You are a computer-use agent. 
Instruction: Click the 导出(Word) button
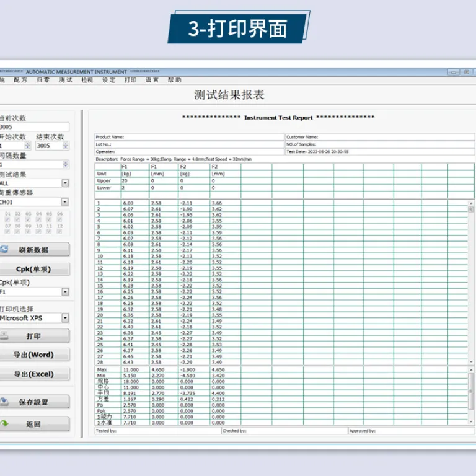coord(34,355)
